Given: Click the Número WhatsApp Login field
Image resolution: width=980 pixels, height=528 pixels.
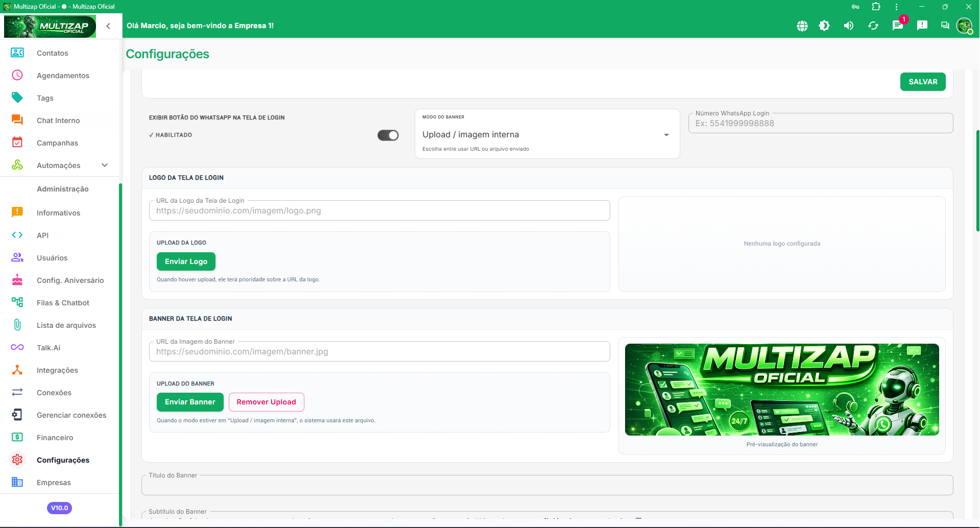Looking at the screenshot, I should click(821, 123).
